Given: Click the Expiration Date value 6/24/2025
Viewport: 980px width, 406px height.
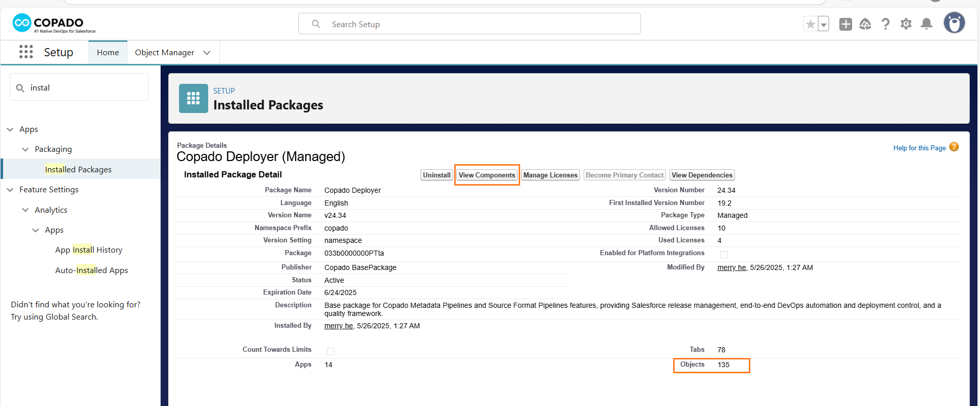Looking at the screenshot, I should (340, 292).
